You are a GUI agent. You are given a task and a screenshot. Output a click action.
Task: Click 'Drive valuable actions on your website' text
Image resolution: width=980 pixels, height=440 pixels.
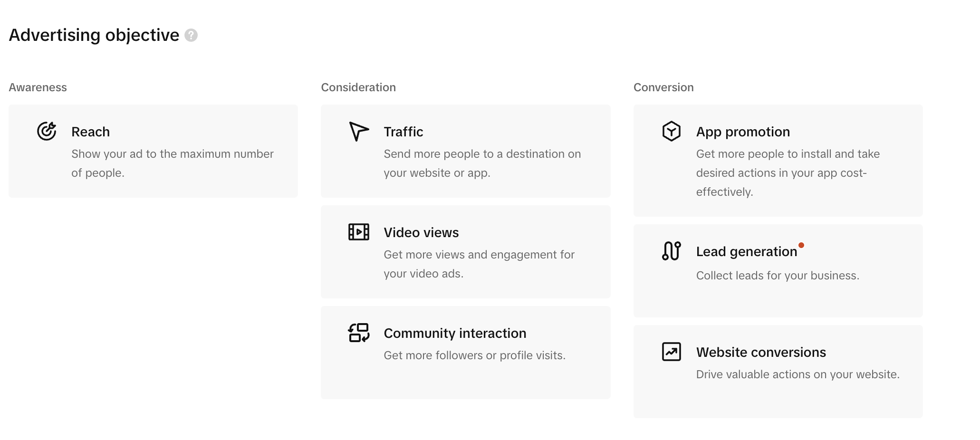pos(797,374)
